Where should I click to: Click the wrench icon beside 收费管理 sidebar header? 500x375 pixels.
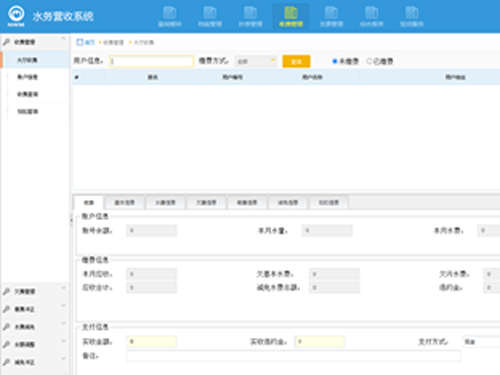coord(6,42)
